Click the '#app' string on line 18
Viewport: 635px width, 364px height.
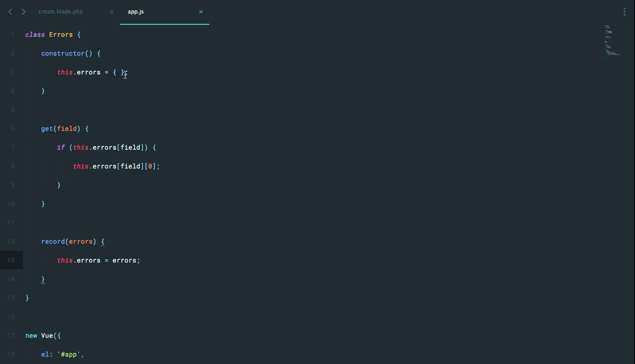69,355
